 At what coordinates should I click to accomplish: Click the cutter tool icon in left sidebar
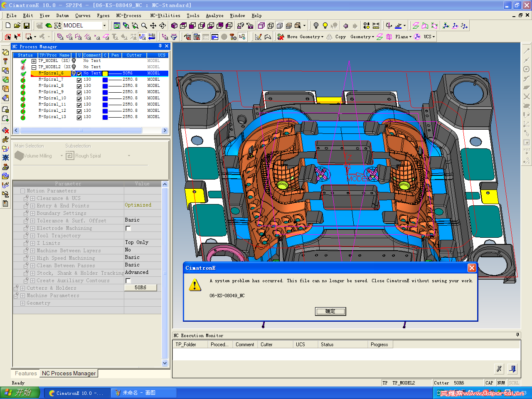[x=5, y=61]
